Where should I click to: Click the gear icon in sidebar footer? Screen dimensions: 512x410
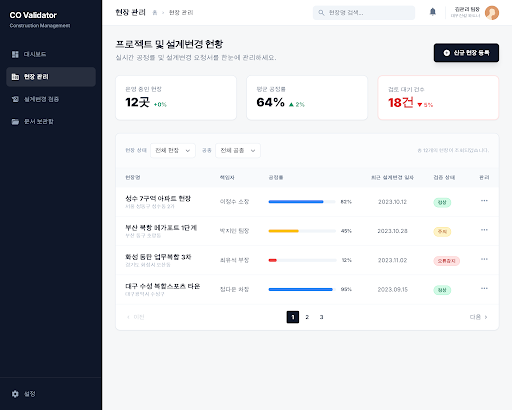click(15, 394)
